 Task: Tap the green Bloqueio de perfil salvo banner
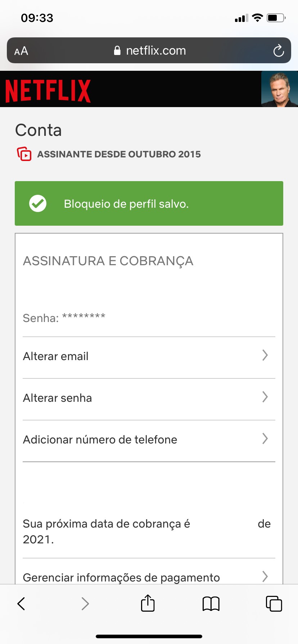coord(149,203)
